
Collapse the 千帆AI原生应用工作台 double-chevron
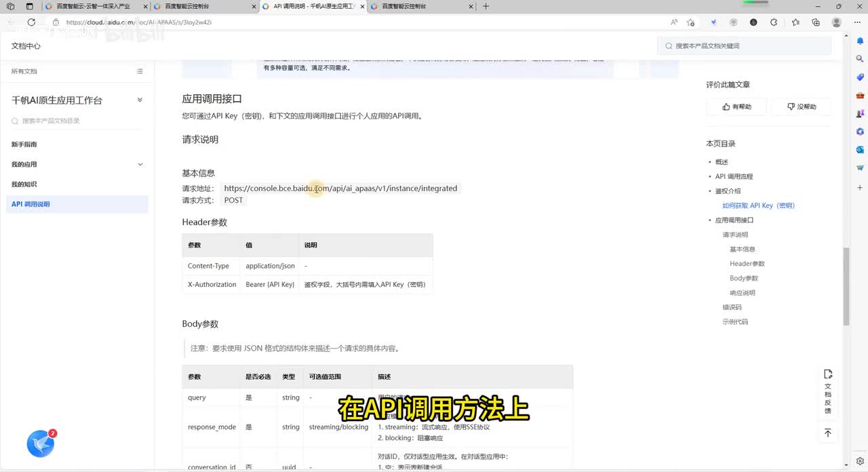140,100
